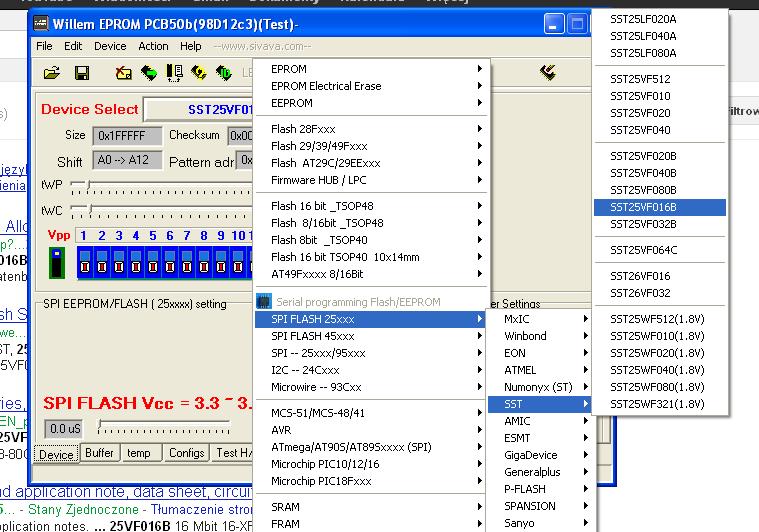Switch to the Buffer tab
Screen dimensions: 759x532
click(x=99, y=453)
